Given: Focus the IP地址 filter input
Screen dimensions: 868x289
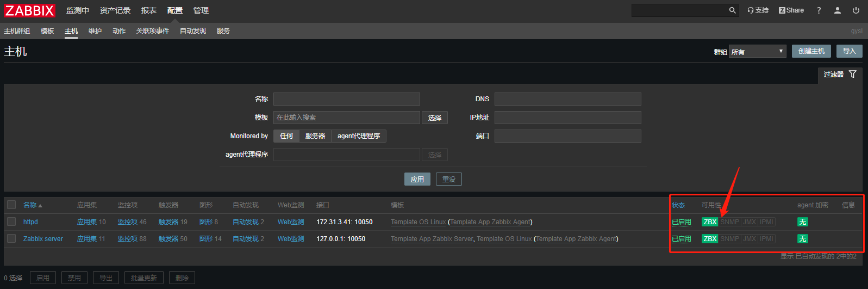Looking at the screenshot, I should pyautogui.click(x=568, y=118).
